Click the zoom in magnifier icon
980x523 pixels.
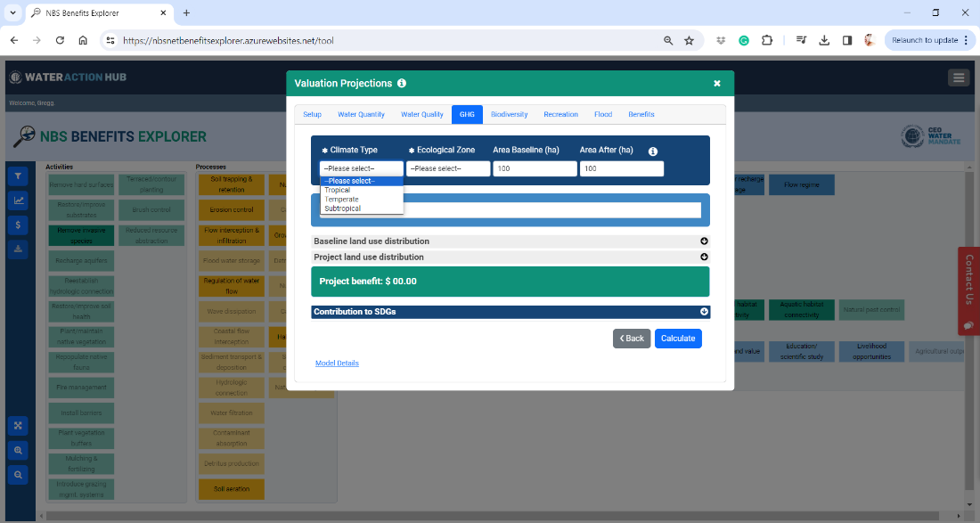click(x=19, y=450)
